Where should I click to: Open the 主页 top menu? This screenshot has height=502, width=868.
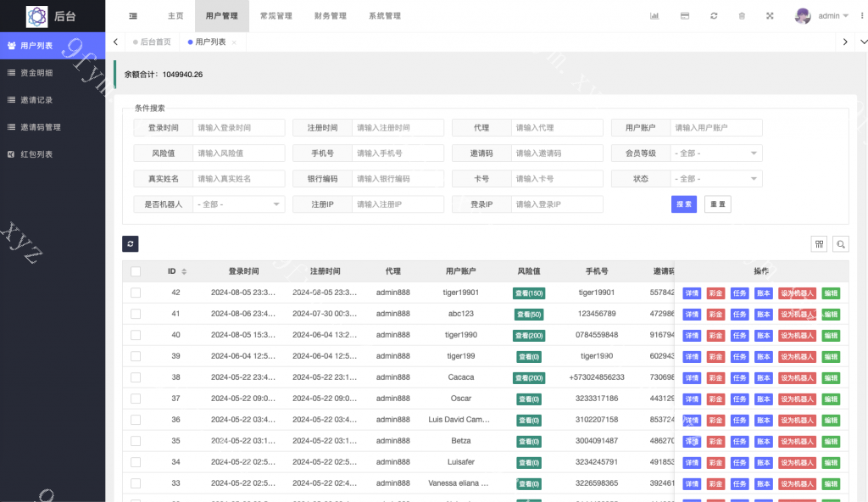point(175,16)
